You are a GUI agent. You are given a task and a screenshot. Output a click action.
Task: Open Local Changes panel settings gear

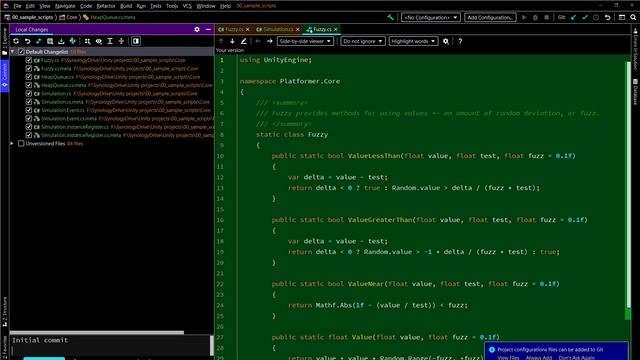(197, 29)
